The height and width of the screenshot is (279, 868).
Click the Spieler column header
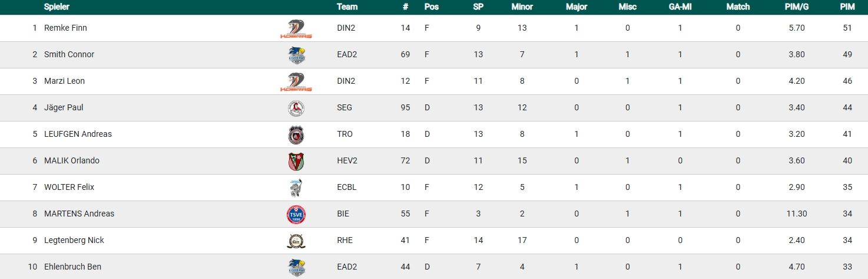[x=57, y=7]
